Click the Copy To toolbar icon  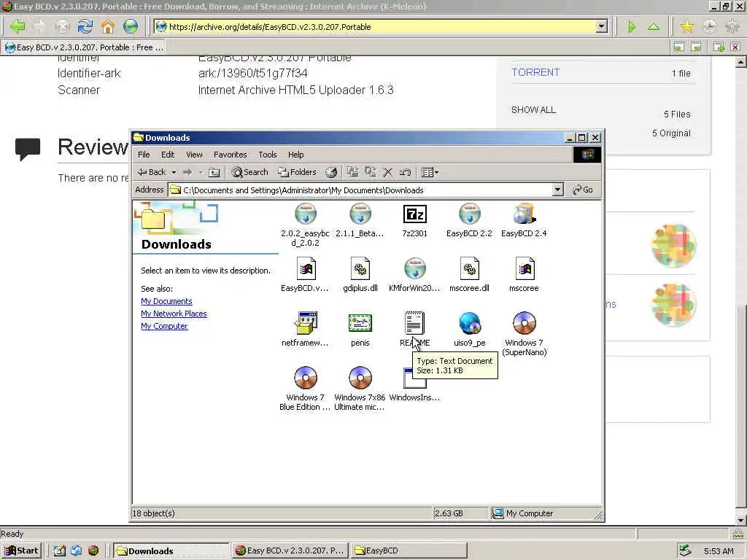click(370, 172)
